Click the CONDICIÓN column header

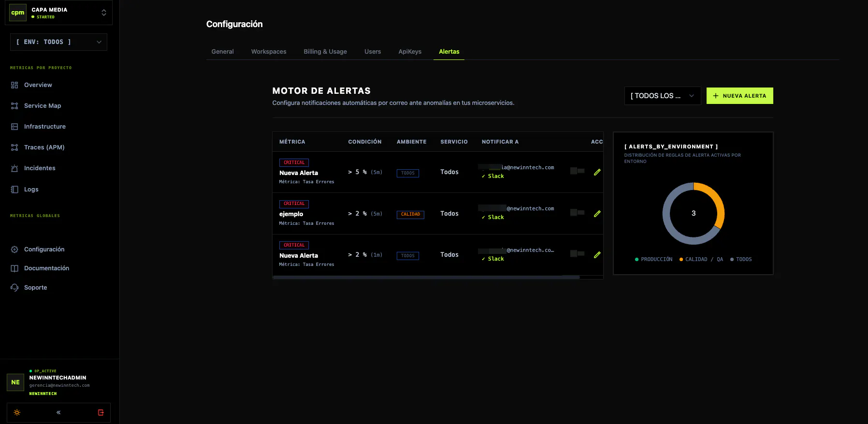click(365, 142)
